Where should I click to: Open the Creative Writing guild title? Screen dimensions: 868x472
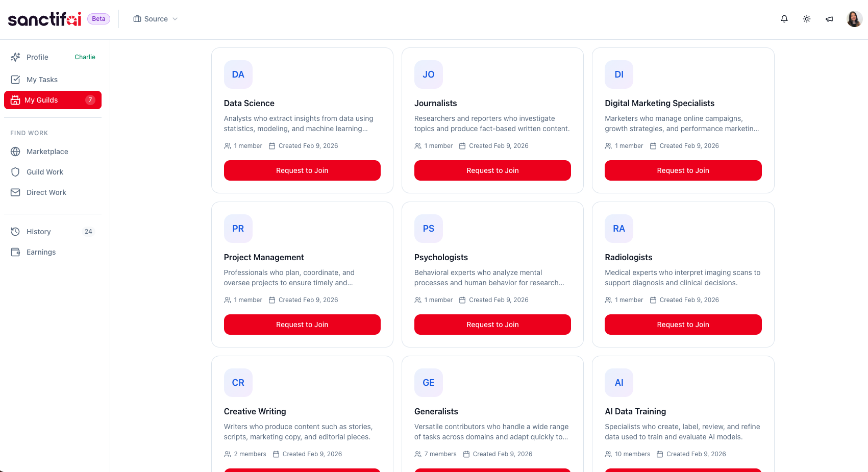[255, 411]
